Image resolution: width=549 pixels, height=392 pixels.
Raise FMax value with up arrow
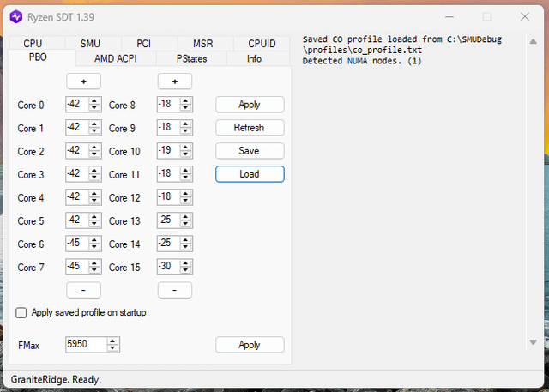112,341
